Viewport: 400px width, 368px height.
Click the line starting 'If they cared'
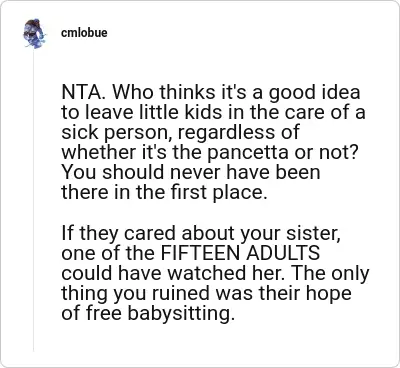click(x=201, y=234)
